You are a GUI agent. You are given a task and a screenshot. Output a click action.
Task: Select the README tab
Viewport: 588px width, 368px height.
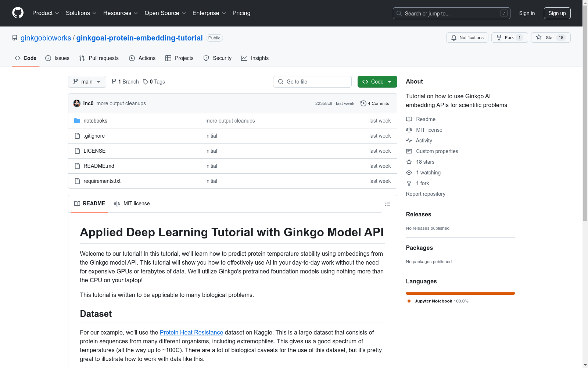(x=90, y=204)
